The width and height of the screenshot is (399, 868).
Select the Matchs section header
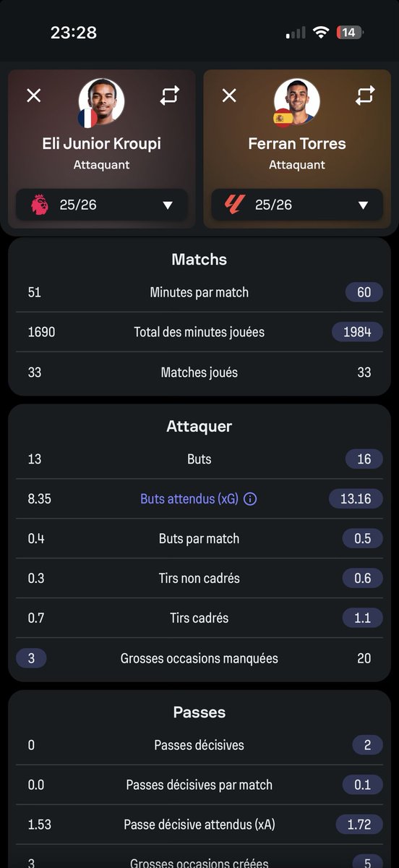tap(199, 260)
